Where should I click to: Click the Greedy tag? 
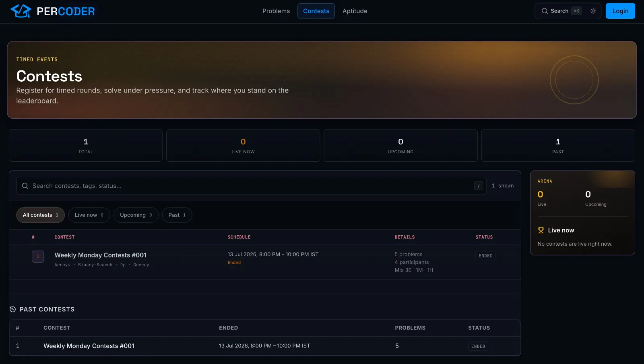141,265
